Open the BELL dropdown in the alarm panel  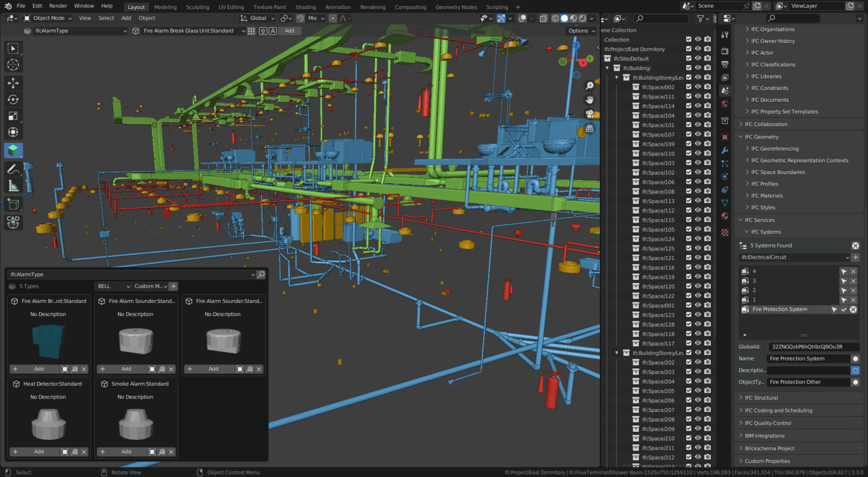click(112, 286)
